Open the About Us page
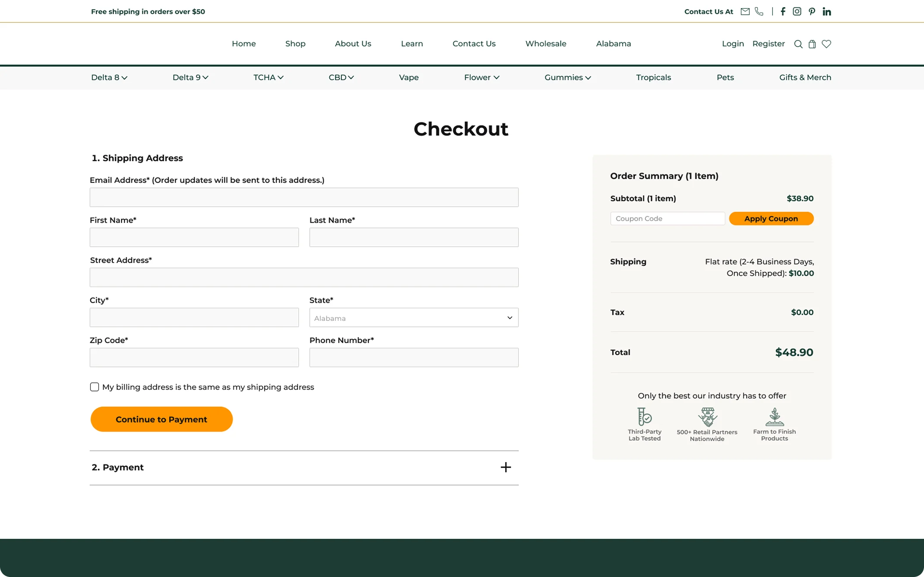This screenshot has height=577, width=924. [x=353, y=43]
